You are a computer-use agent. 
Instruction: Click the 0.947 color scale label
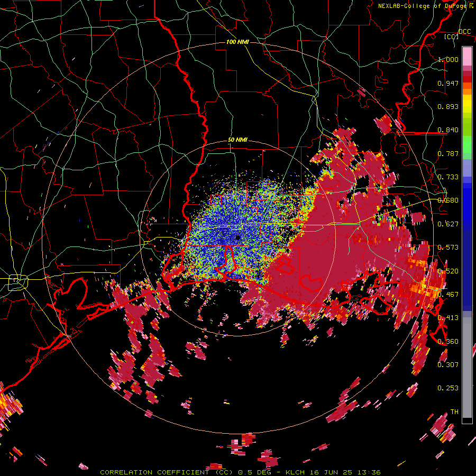(x=448, y=83)
